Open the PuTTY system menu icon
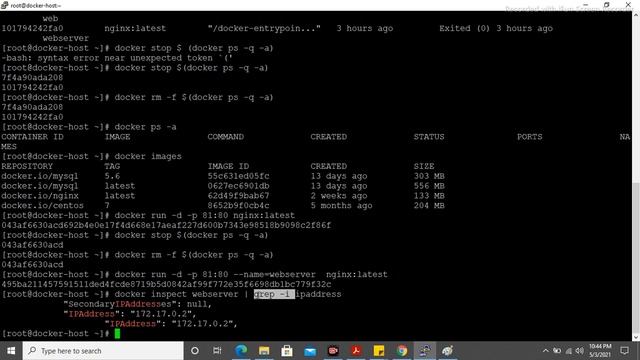 click(4, 5)
